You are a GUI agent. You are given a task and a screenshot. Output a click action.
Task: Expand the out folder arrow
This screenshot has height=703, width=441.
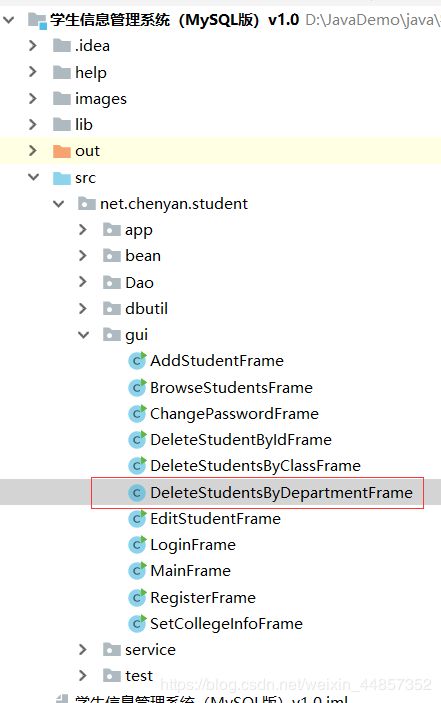point(33,151)
